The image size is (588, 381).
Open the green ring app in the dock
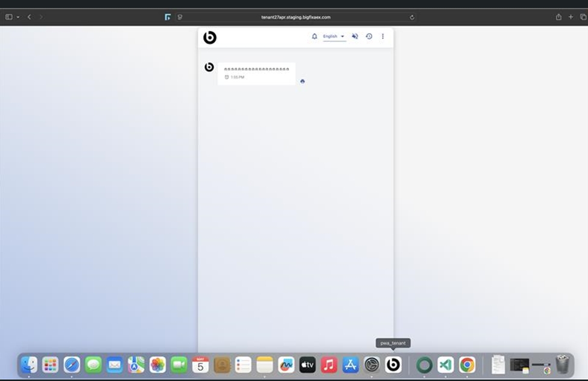(424, 365)
